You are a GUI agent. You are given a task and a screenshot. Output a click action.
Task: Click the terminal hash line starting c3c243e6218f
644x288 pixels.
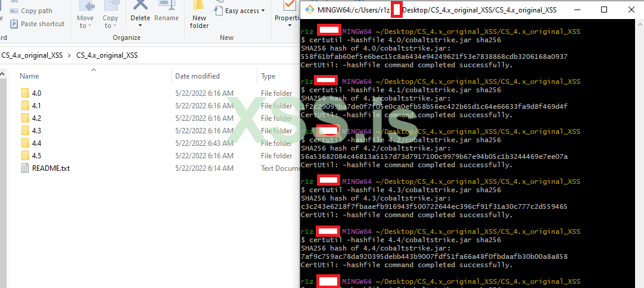point(434,206)
